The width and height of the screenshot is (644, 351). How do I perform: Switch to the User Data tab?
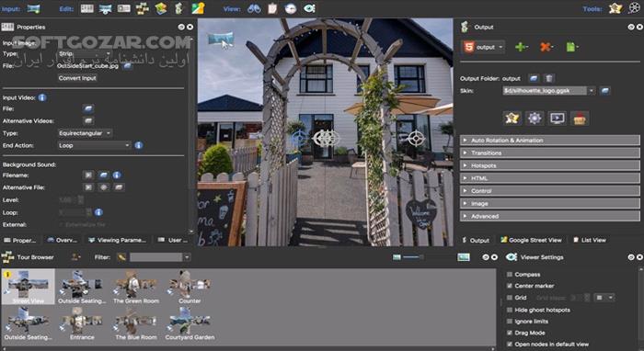pyautogui.click(x=173, y=241)
